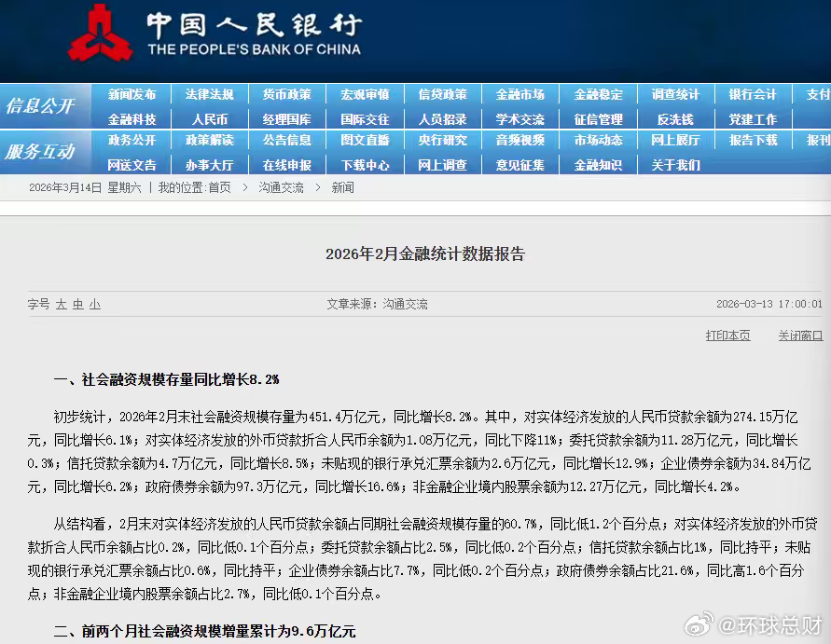Open the 新闻发布 menu item
The width and height of the screenshot is (831, 644).
(132, 95)
